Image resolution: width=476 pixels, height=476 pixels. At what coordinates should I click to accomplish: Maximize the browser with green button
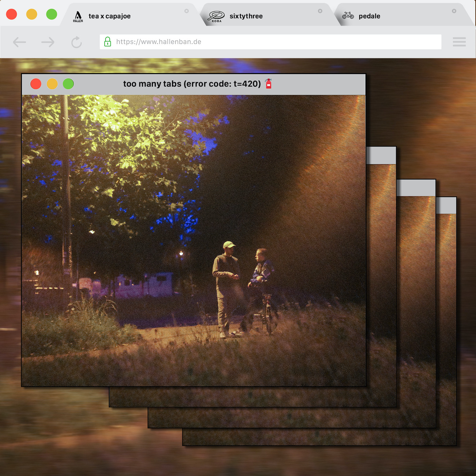(52, 14)
